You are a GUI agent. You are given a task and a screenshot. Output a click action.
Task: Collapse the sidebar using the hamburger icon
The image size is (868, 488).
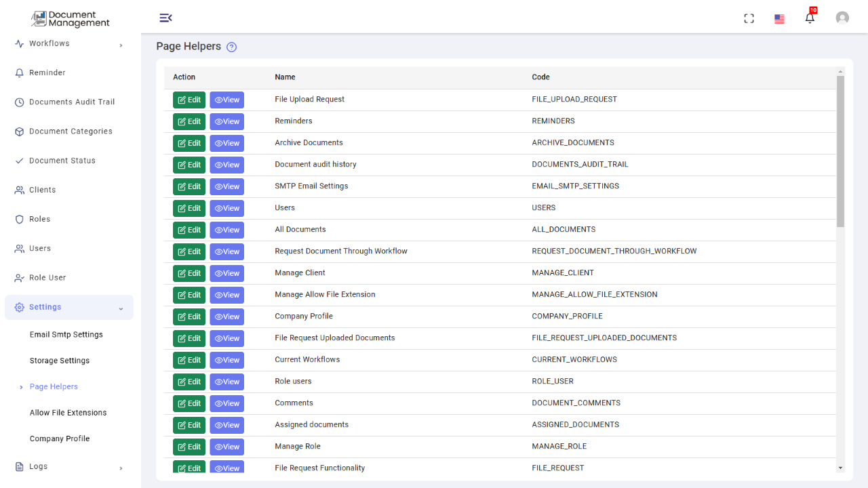point(166,18)
